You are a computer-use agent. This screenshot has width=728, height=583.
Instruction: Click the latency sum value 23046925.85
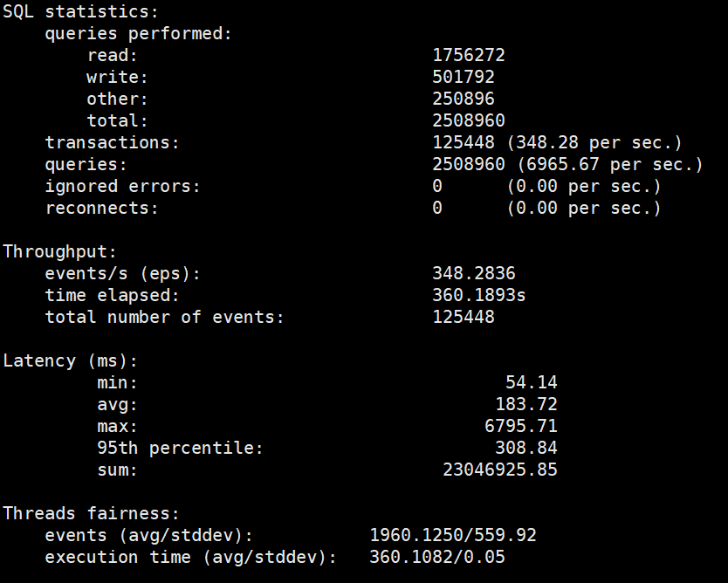tap(499, 470)
